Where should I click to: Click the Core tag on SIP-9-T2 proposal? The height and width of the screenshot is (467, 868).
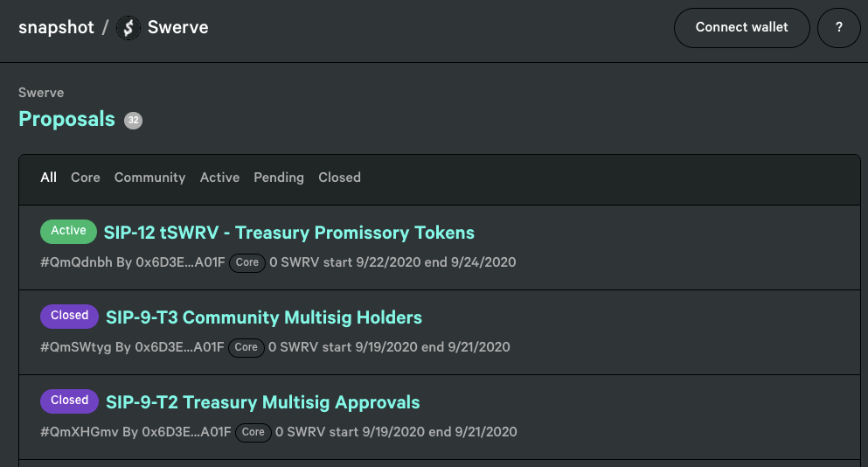[x=253, y=432]
